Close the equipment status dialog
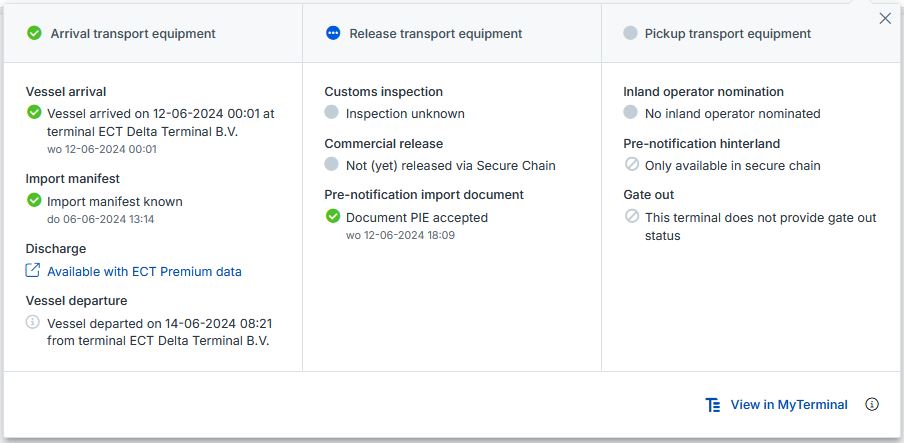 tap(885, 18)
